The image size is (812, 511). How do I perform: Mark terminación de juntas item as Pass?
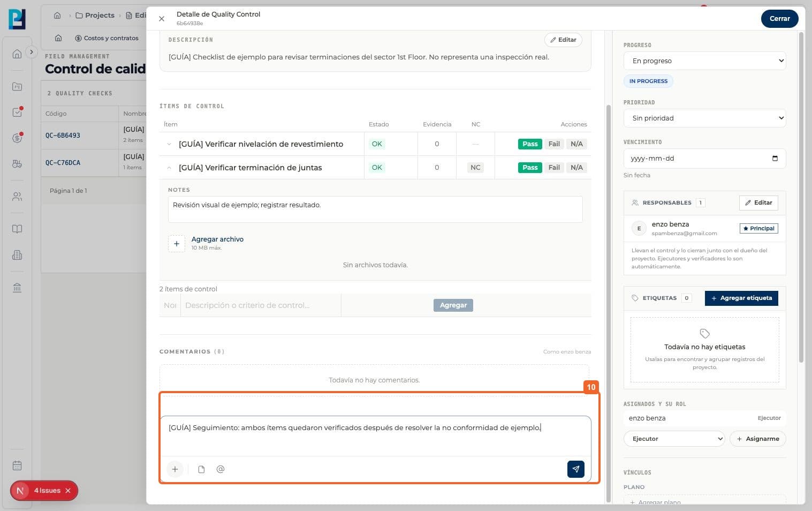tap(530, 168)
